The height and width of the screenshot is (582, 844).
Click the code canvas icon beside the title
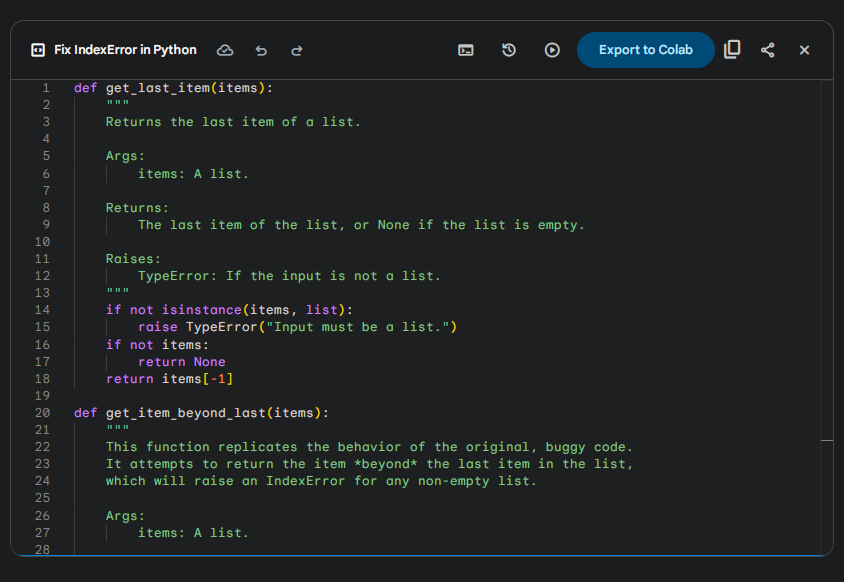(37, 50)
